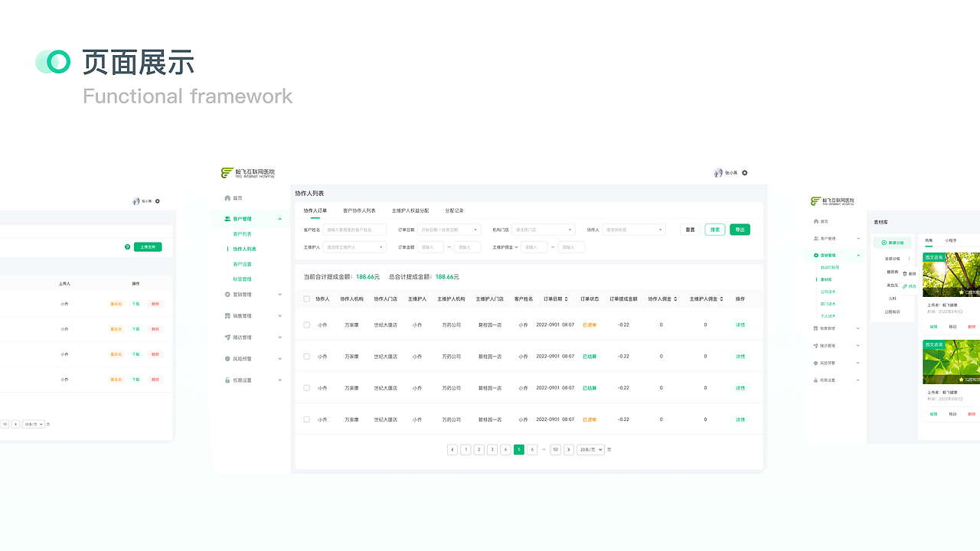Click the 营销管理 icon in right window sidebar

[x=816, y=256]
